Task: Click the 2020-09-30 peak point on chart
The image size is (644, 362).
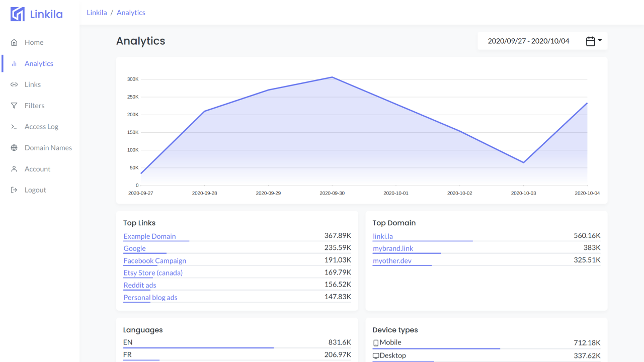Action: pyautogui.click(x=332, y=77)
